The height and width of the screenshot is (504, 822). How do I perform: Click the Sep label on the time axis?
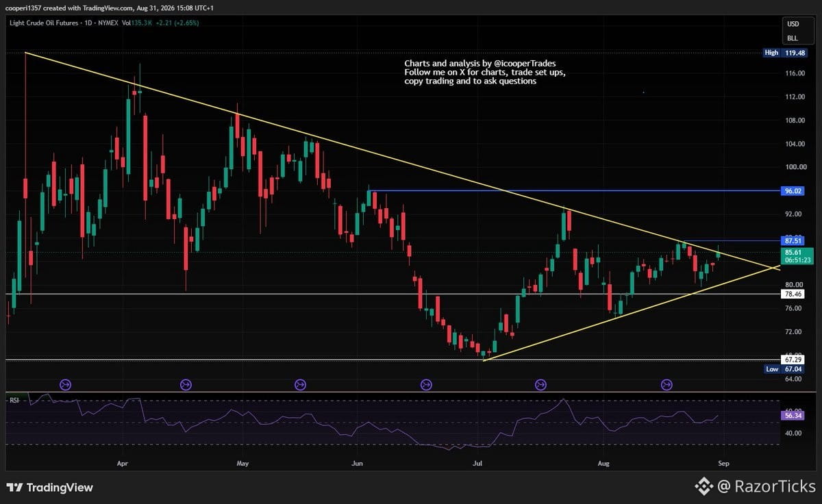[x=723, y=463]
